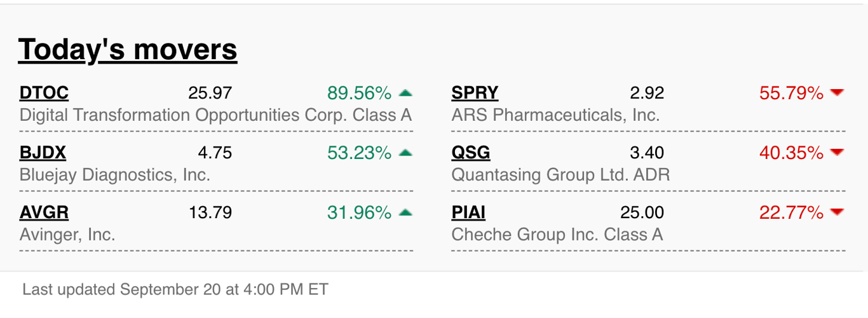Screen dimensions: 868x318
Task: Click green up arrow beside DTOC 89.56%
Action: pyautogui.click(x=405, y=93)
